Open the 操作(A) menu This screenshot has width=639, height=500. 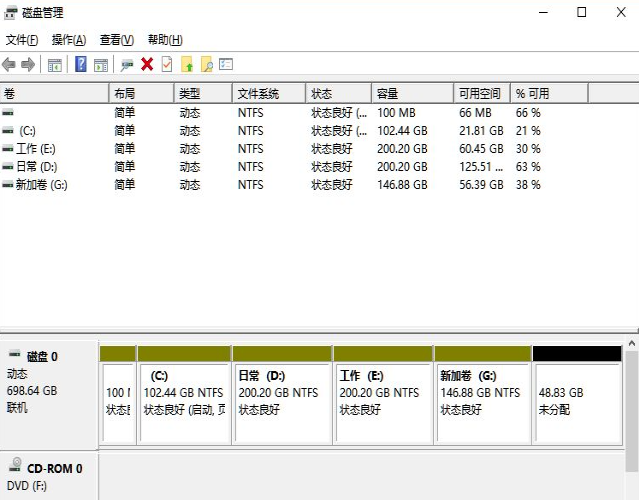[69, 40]
